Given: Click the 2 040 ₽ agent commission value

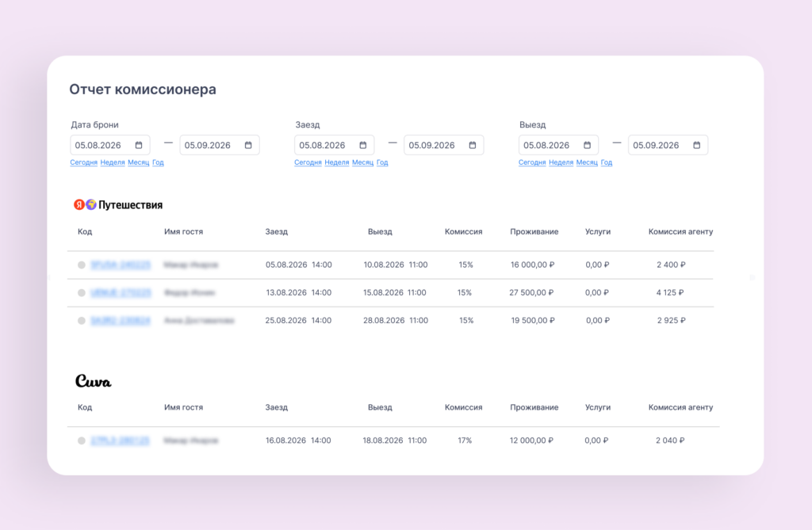Looking at the screenshot, I should coord(670,441).
